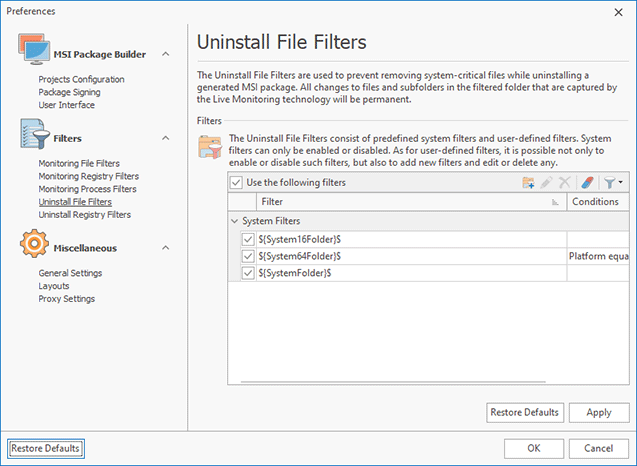Select the $(SystemFolder)$ row text
Image resolution: width=637 pixels, height=466 pixels.
(x=295, y=273)
